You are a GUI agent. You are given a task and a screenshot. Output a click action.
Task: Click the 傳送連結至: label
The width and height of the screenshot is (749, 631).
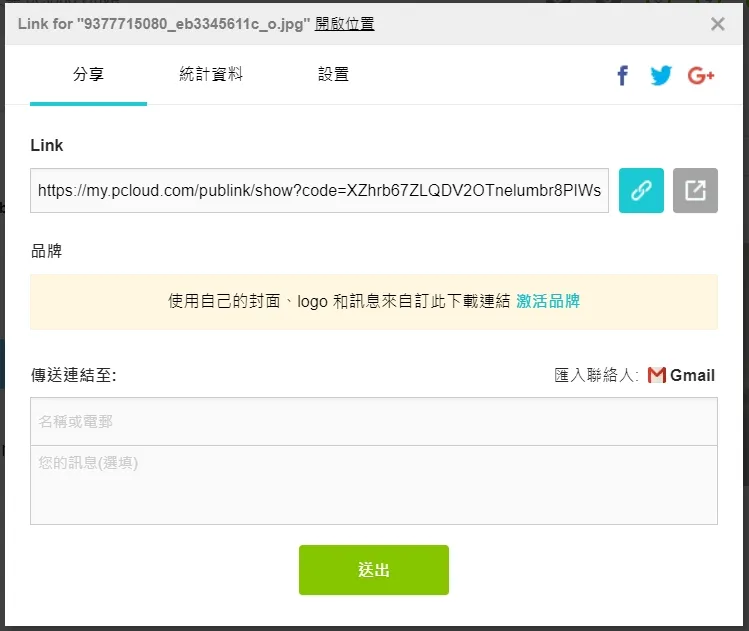(x=74, y=375)
